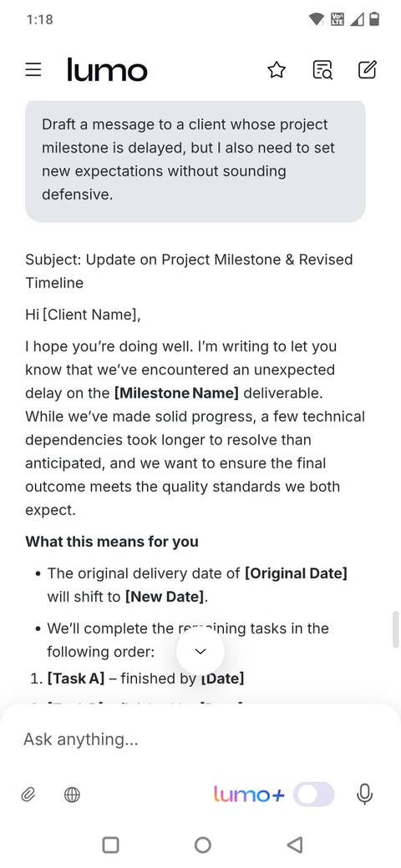The image size is (401, 868).
Task: Tap the Ask anything input field
Action: click(x=200, y=739)
